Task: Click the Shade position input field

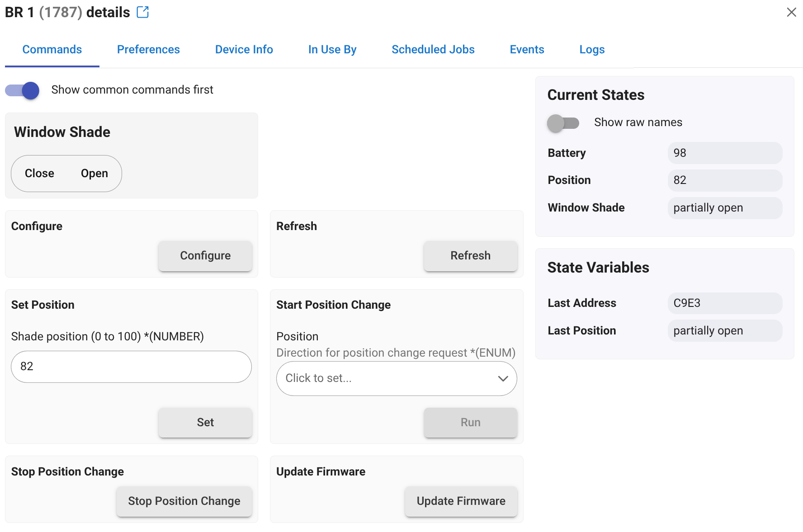Action: [x=131, y=367]
